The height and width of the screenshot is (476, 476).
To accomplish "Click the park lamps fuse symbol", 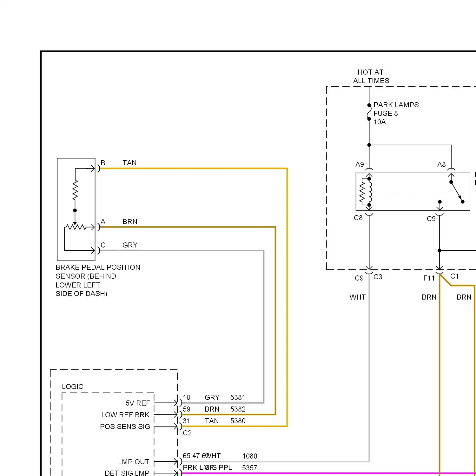I will (369, 112).
